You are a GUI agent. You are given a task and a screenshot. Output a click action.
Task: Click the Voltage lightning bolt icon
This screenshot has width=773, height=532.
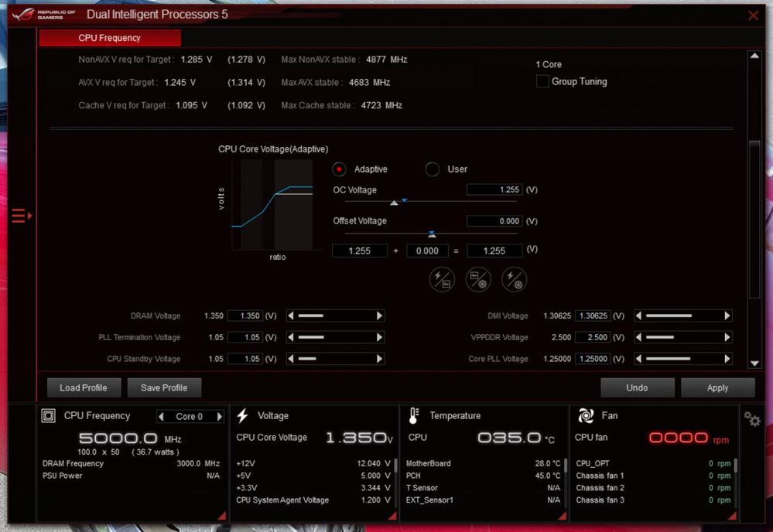242,416
